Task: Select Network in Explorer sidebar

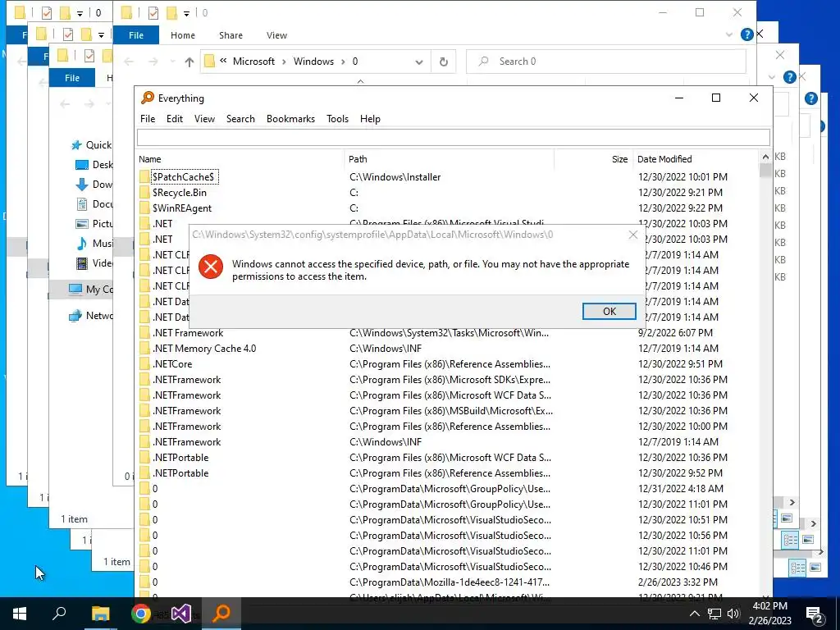Action: pos(91,316)
